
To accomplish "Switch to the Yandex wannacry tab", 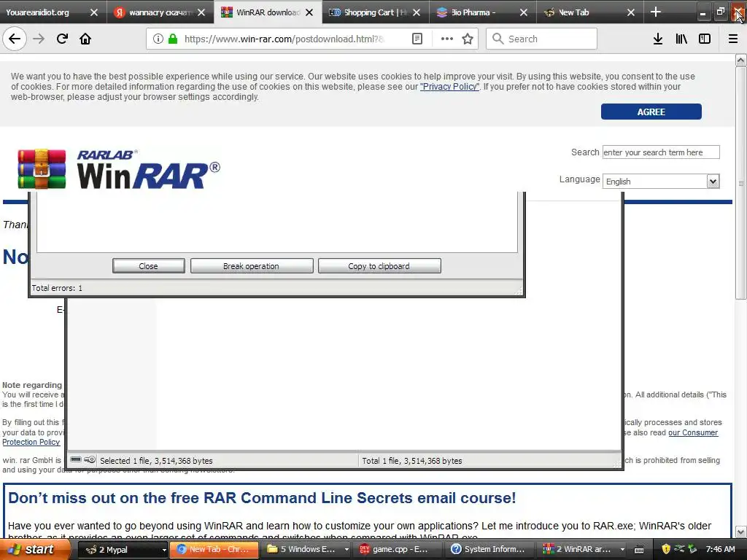I will (160, 12).
